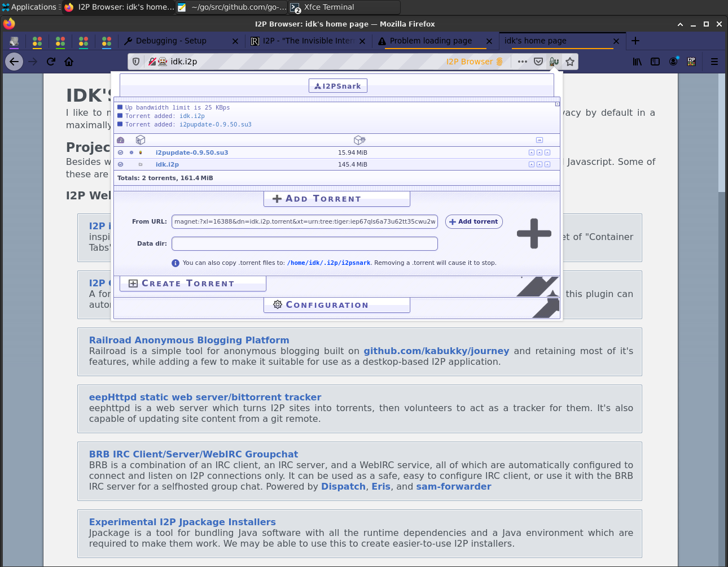728x567 pixels.
Task: Open the Firefox hamburger menu
Action: coord(714,62)
